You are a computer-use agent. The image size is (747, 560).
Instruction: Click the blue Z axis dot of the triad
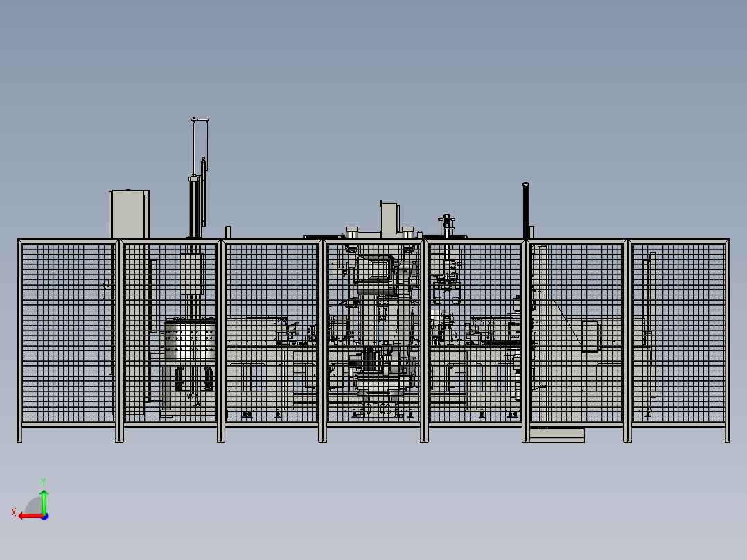(x=45, y=516)
